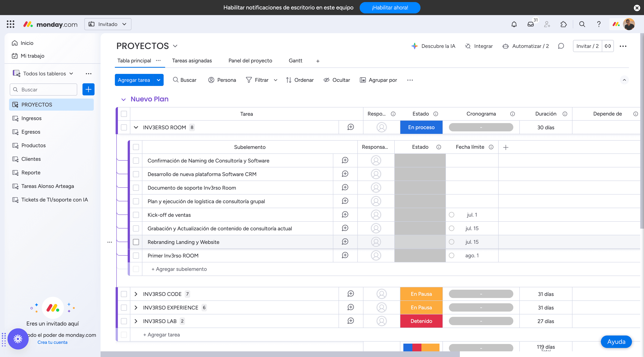
Task: Open updates for Kick-off de ventas
Action: coord(345,215)
